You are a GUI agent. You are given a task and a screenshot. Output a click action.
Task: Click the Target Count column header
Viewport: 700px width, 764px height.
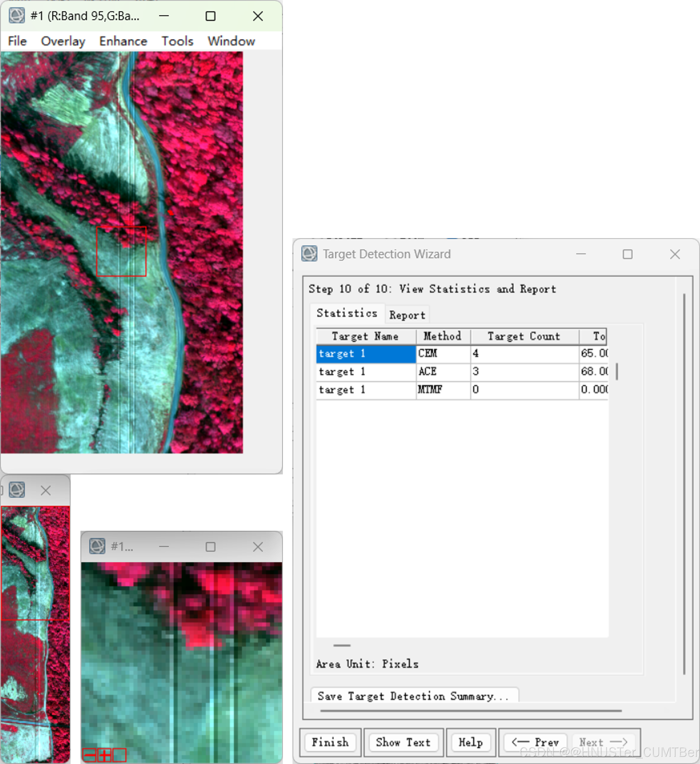pos(524,336)
